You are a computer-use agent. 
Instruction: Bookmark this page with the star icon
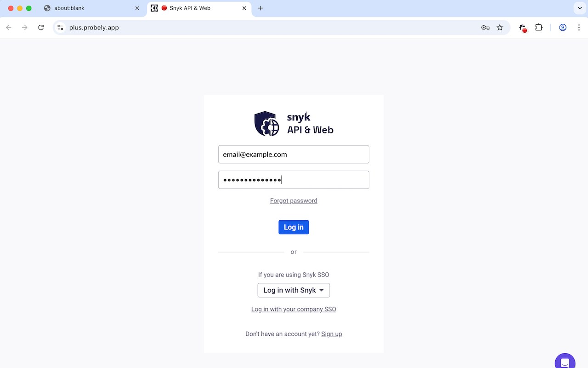pos(500,28)
